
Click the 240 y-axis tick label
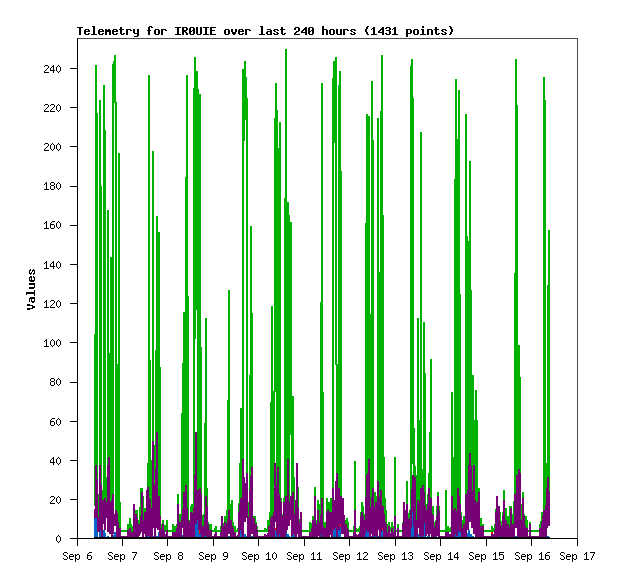click(52, 69)
